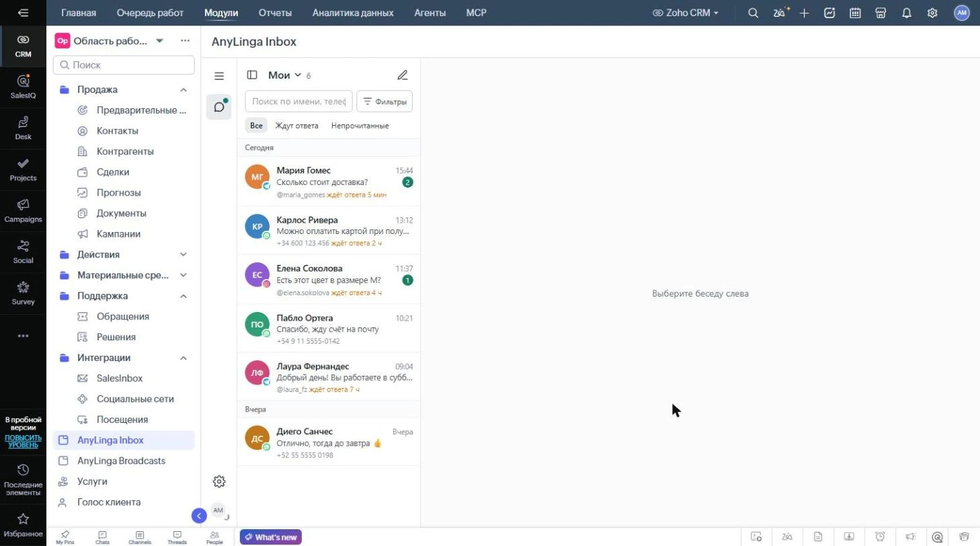Focus the conversation search field
This screenshot has width=980, height=546.
tap(299, 102)
